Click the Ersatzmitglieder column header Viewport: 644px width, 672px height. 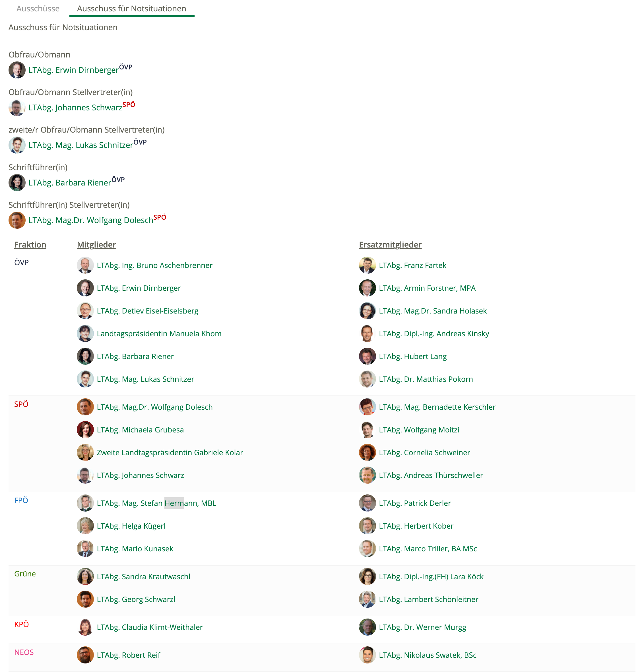(390, 244)
